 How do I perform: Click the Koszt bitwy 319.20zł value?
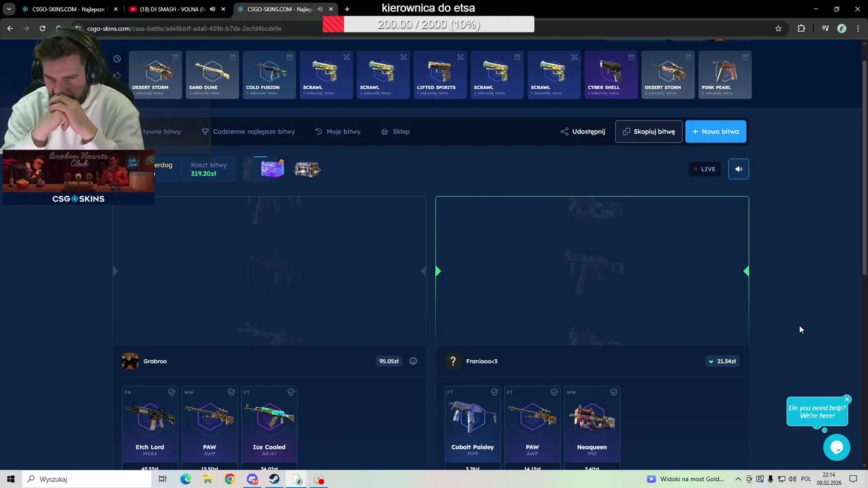click(203, 174)
